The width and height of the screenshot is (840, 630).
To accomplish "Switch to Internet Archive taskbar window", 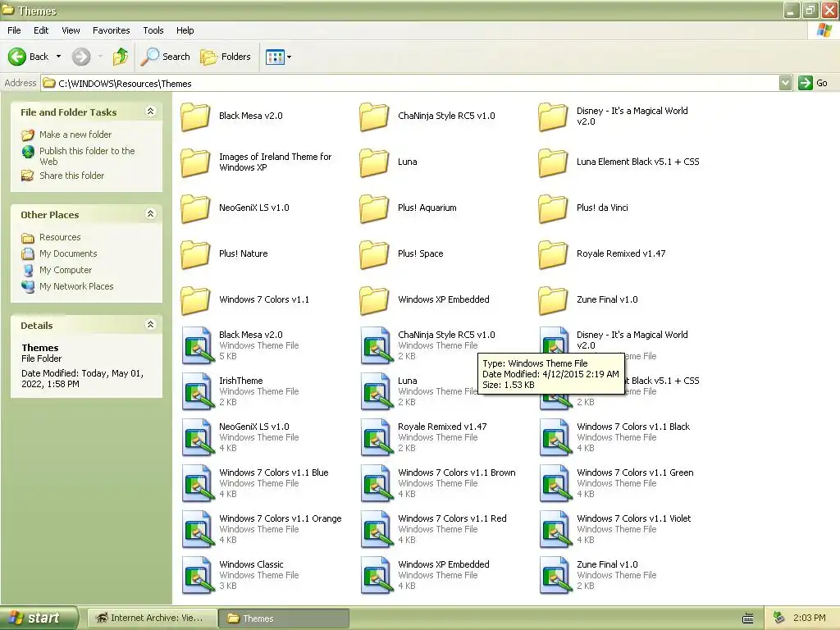I will tap(152, 619).
